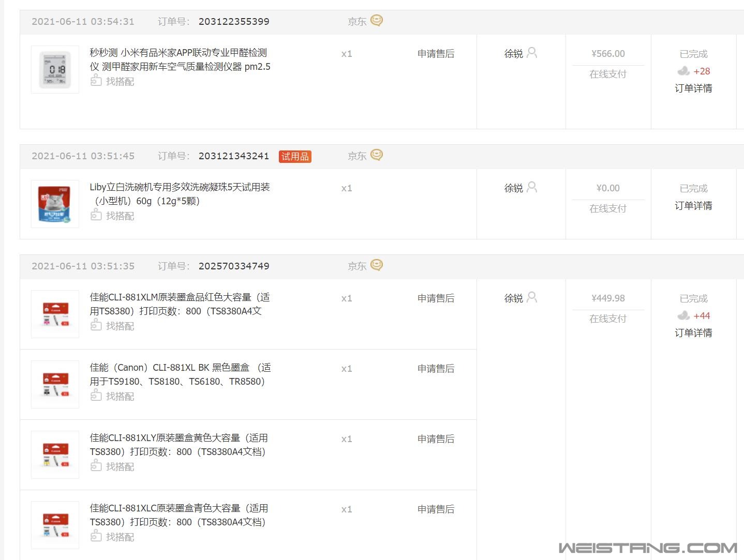Image resolution: width=744 pixels, height=560 pixels.
Task: Open CLI-881XLY yellow cartridge thumbnail
Action: pos(55,455)
